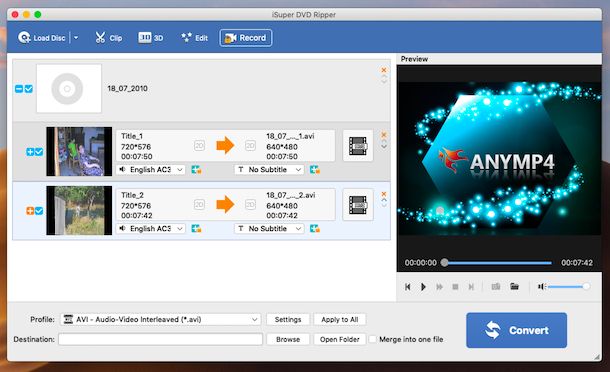Click the ANYMP4 preview video area

pyautogui.click(x=499, y=159)
